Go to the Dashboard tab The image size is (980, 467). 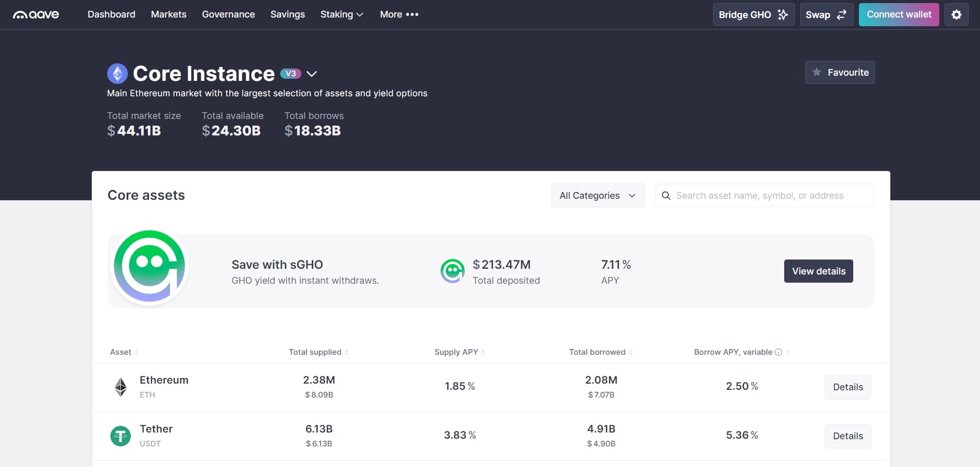coord(111,14)
